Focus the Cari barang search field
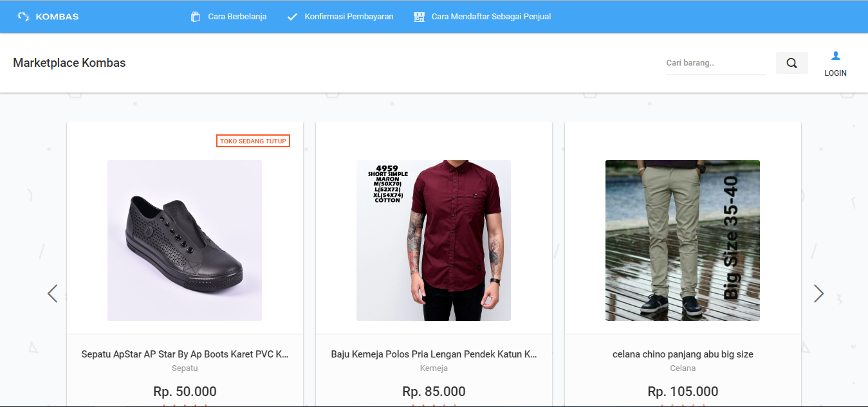This screenshot has width=868, height=407. [x=716, y=63]
